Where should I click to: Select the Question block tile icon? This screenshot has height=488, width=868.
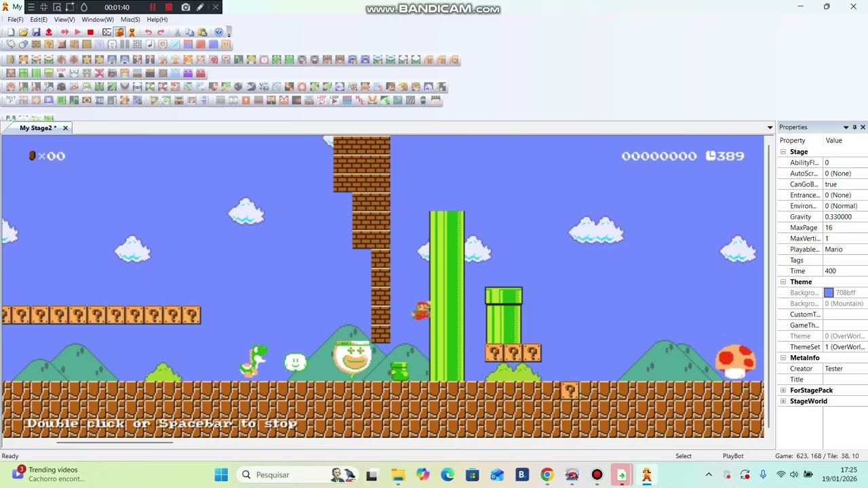pyautogui.click(x=49, y=44)
